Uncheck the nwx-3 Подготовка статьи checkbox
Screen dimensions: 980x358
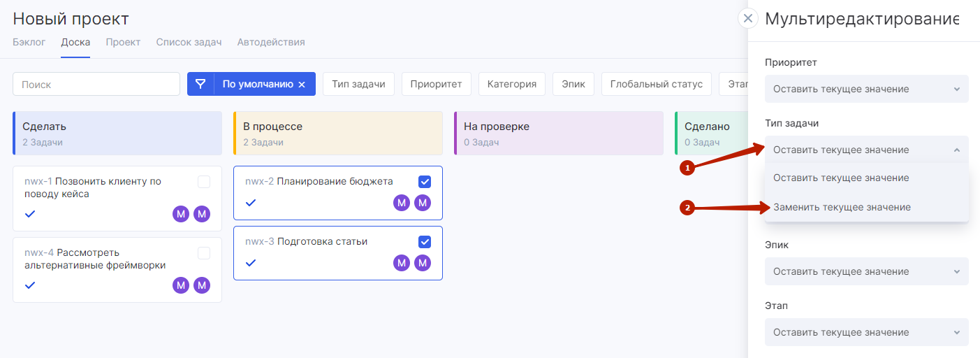click(425, 242)
